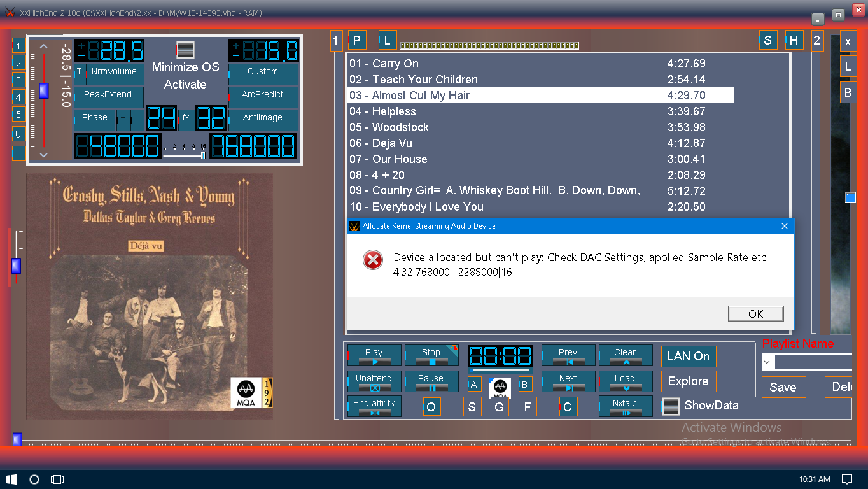
Task: Select the Custom filter button
Action: tap(263, 74)
